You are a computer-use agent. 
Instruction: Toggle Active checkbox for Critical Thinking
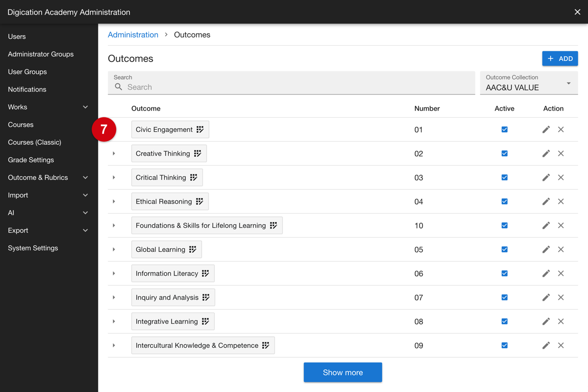point(505,177)
